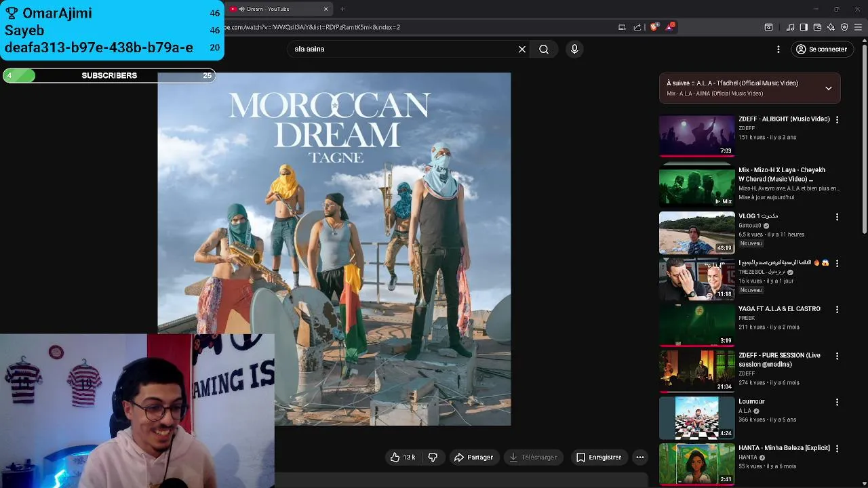Open ZDEFF - PURE SESSION thumbnail 21:04
Image resolution: width=868 pixels, height=488 pixels.
point(696,371)
